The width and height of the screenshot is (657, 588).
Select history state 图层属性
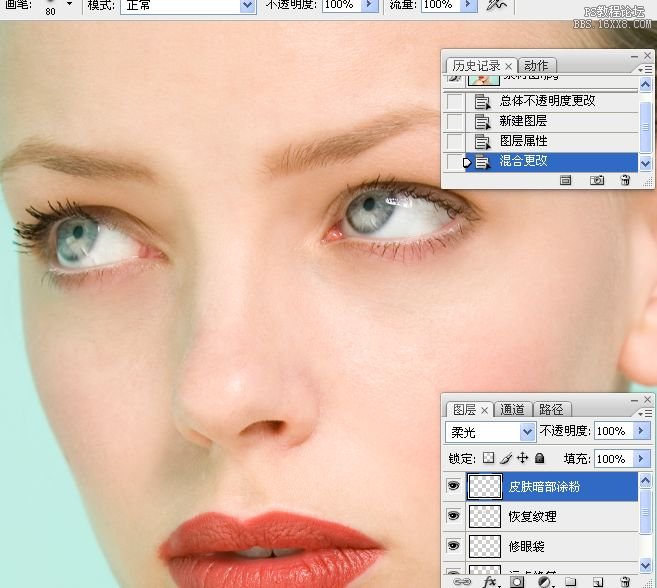(551, 141)
